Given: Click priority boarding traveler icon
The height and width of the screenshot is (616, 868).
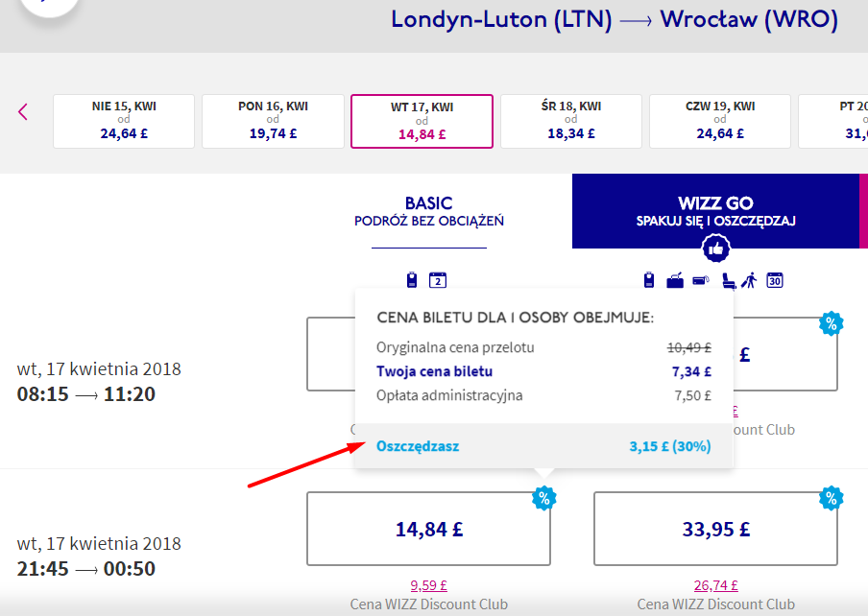Looking at the screenshot, I should pos(750,280).
